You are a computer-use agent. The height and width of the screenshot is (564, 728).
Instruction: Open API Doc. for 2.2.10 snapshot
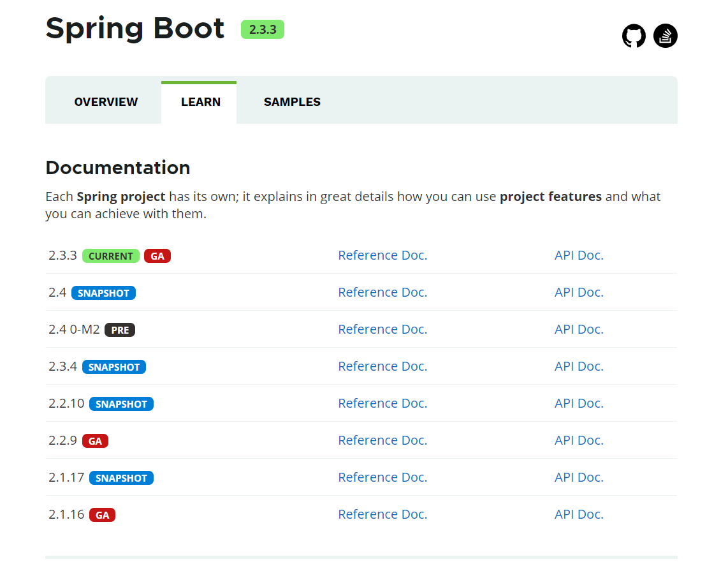tap(579, 403)
